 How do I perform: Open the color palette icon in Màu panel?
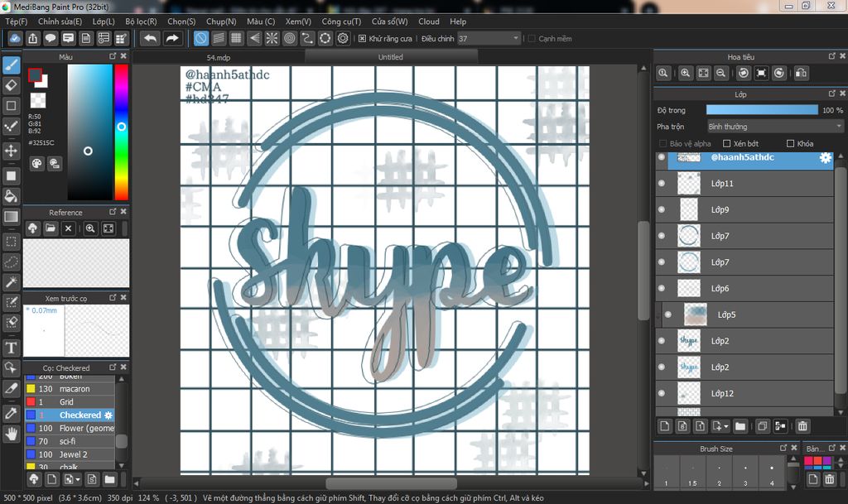[x=36, y=164]
